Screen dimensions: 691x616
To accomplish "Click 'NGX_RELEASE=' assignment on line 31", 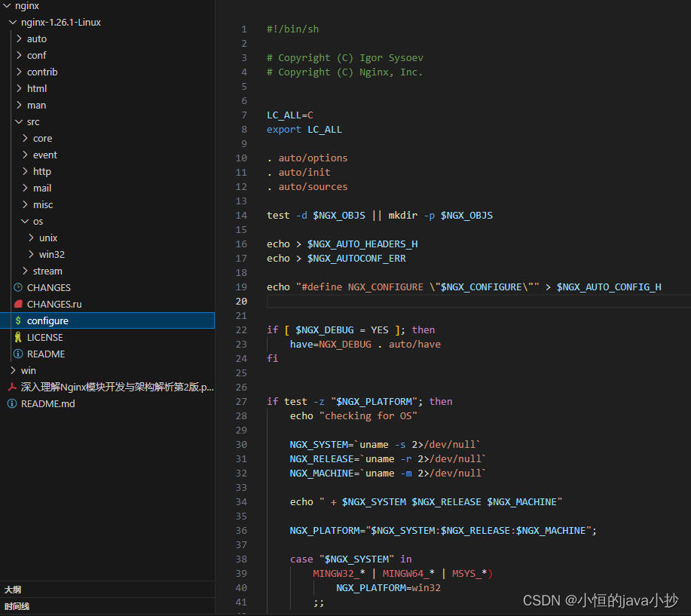I will tap(324, 459).
